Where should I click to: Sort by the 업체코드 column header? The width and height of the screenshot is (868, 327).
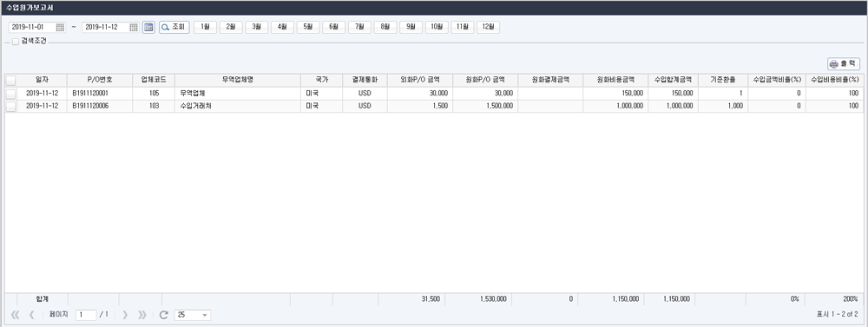[154, 80]
